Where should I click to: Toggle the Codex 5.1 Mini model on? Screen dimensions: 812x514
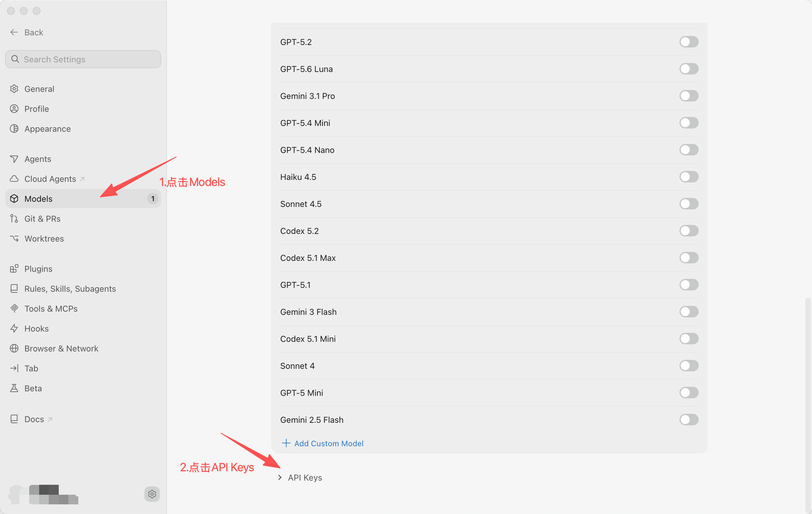coord(689,339)
